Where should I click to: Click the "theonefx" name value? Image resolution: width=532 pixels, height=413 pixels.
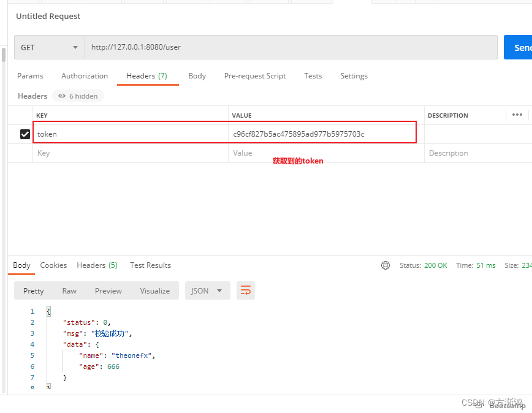pos(131,355)
